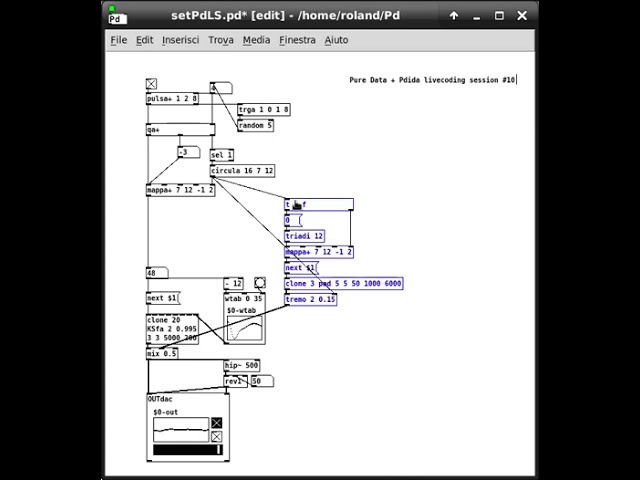The image size is (640, 480).
Task: Click the $0-out waveform display
Action: [x=181, y=430]
